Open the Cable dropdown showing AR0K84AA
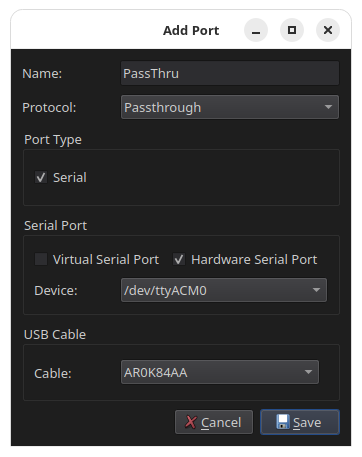Image resolution: width=362 pixels, height=457 pixels. [220, 372]
